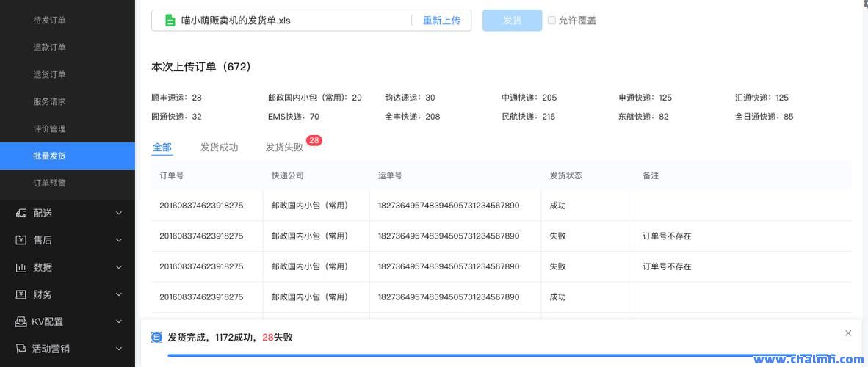Click the 售后 sidebar icon
The width and height of the screenshot is (868, 367).
point(21,240)
